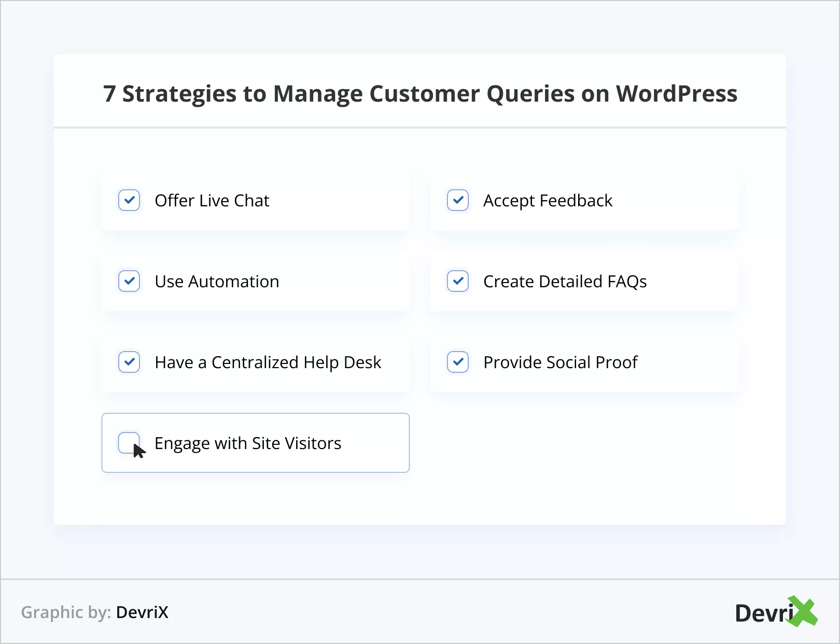This screenshot has height=644, width=840.
Task: Select the "Accept Feedback" label text
Action: click(548, 201)
